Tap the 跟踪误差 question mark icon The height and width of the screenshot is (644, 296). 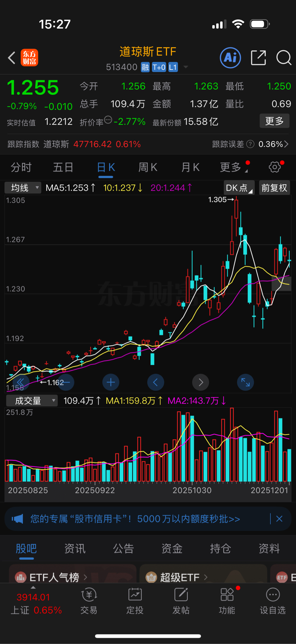coord(251,144)
